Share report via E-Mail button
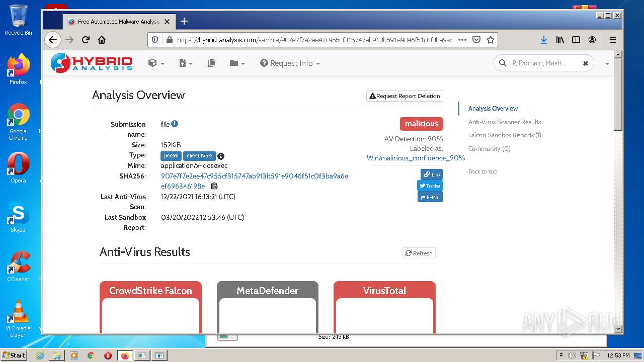 [x=430, y=197]
